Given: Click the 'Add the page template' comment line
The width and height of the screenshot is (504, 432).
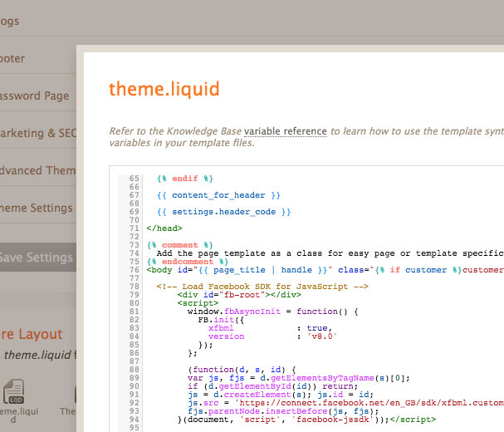Looking at the screenshot, I should (x=330, y=253).
